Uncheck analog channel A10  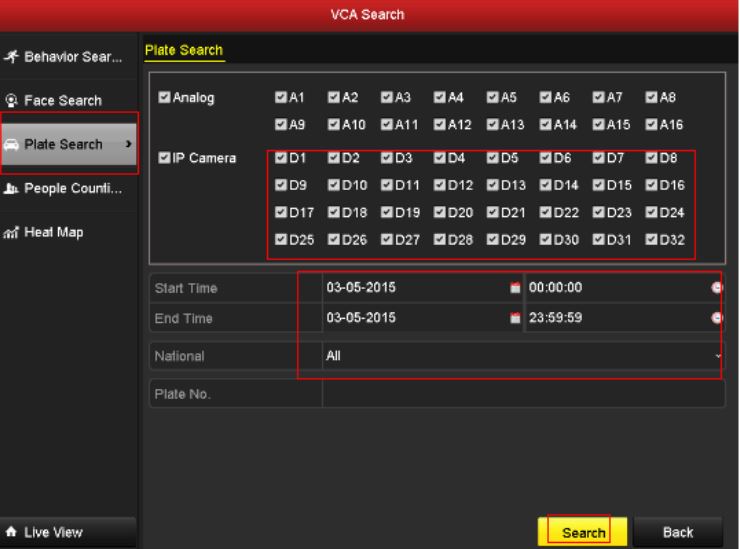click(x=334, y=124)
